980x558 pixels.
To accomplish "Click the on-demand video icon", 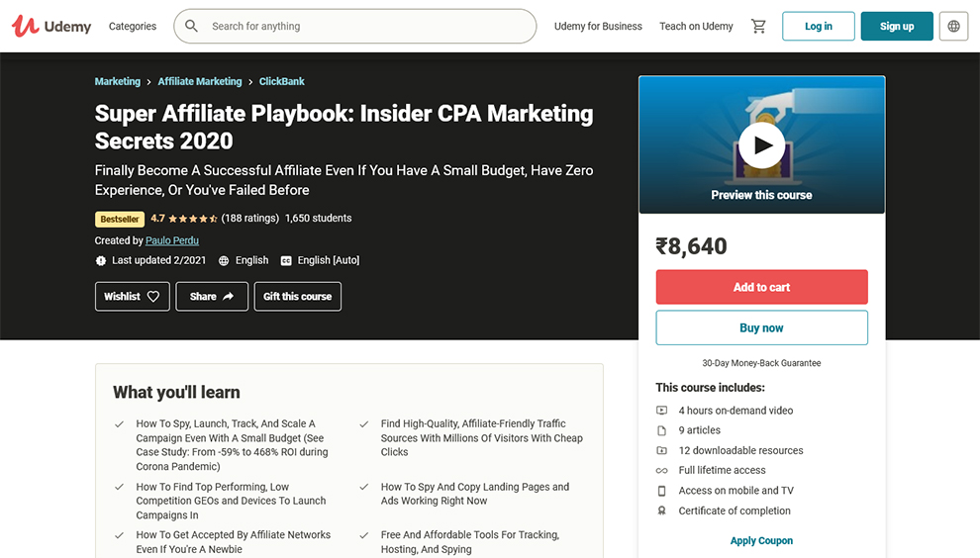I will 661,411.
